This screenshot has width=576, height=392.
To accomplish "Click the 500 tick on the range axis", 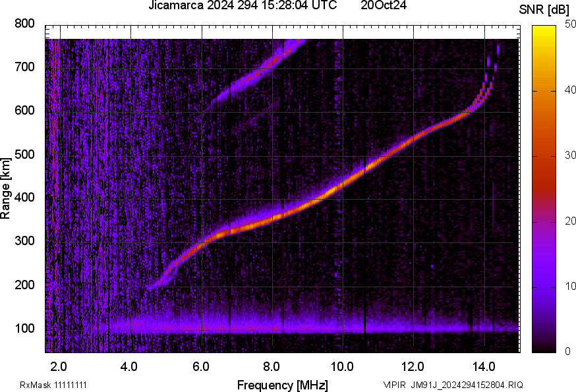I will point(25,155).
